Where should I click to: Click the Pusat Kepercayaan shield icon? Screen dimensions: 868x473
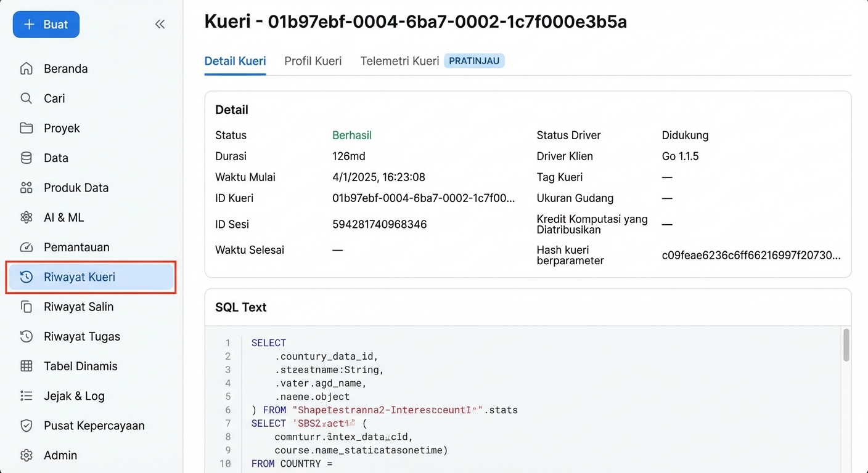click(x=26, y=425)
